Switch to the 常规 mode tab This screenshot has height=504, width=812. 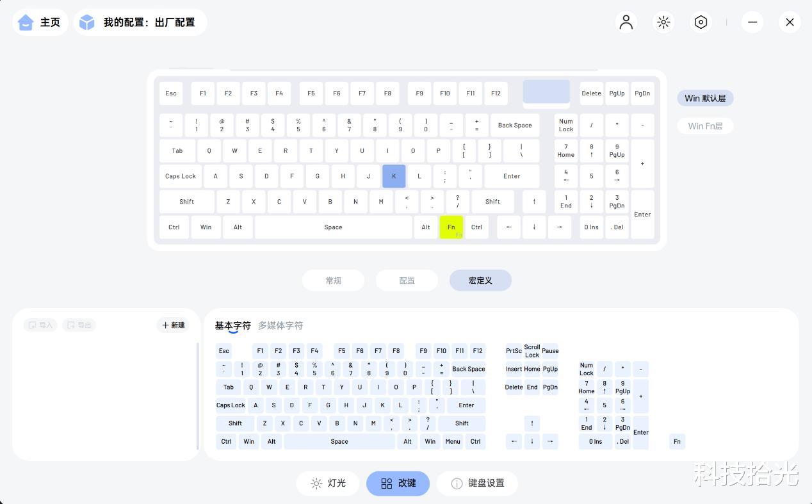(x=334, y=280)
